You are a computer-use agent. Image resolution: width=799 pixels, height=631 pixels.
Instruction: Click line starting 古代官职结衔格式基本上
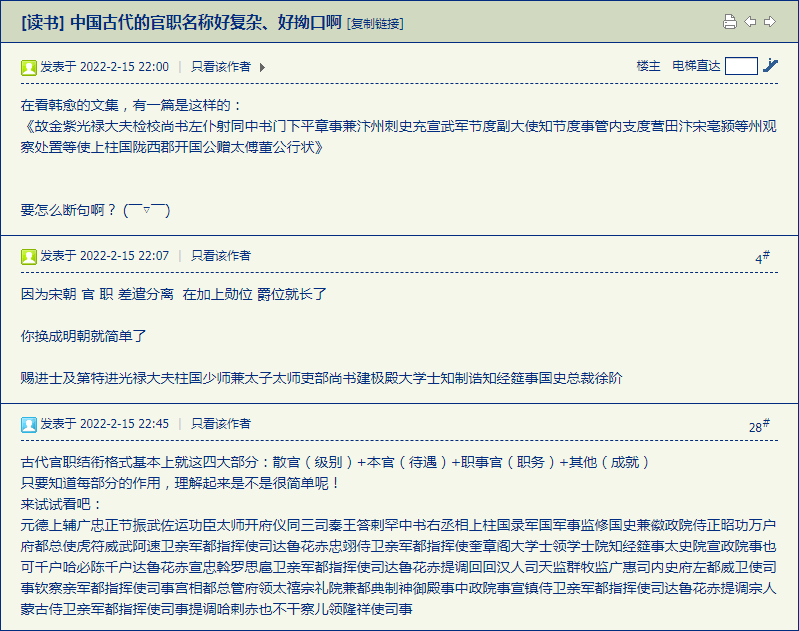click(x=336, y=462)
